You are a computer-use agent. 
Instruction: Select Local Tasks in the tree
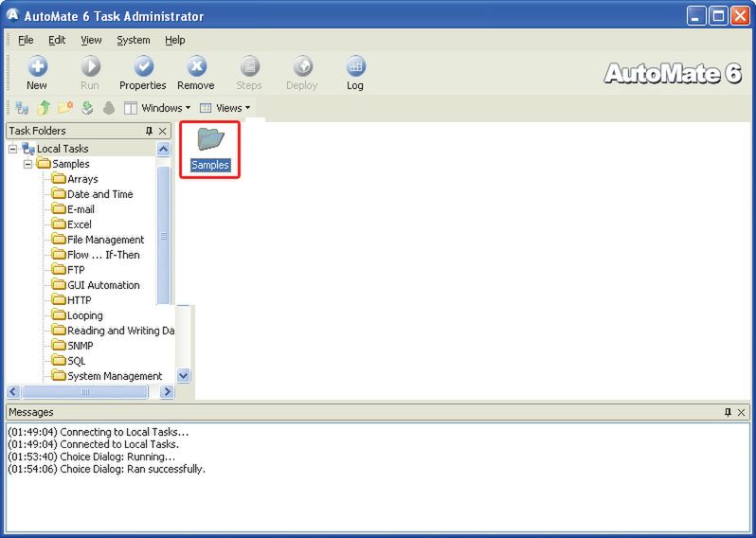coord(63,149)
